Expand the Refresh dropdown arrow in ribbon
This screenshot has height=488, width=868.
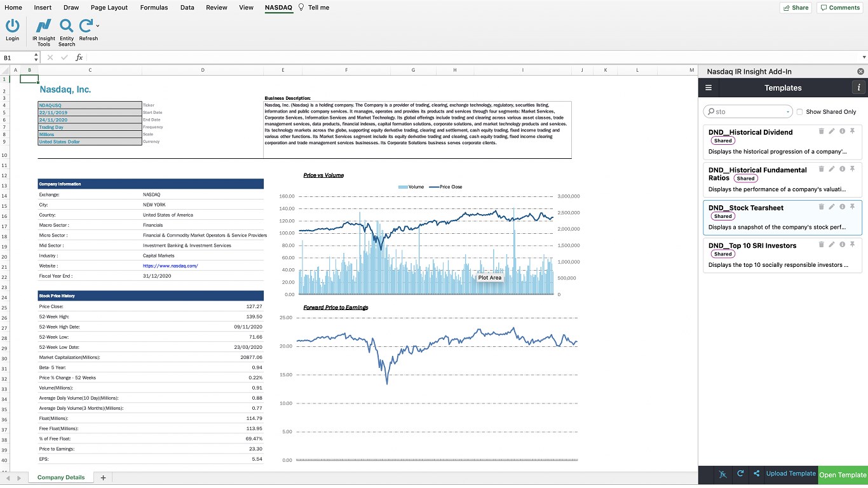[97, 26]
